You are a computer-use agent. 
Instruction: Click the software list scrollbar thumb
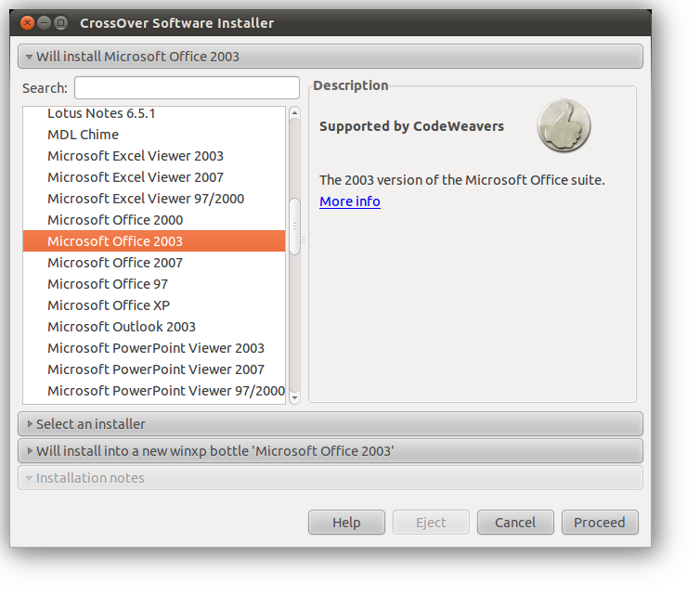[294, 227]
